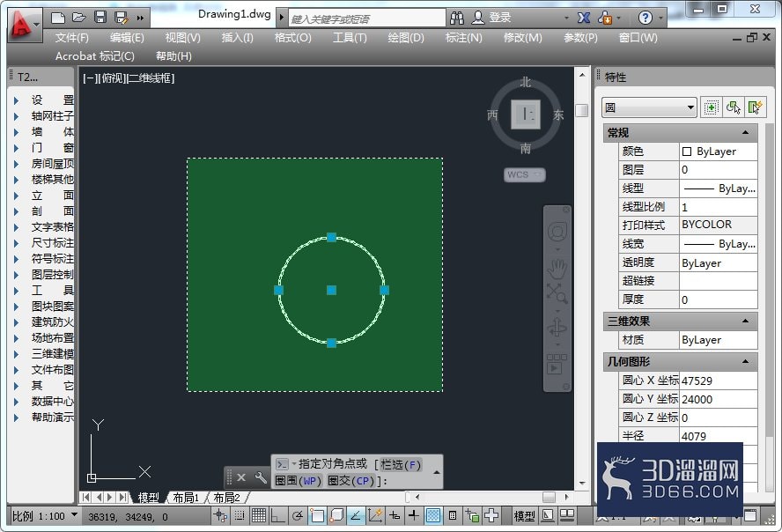
Task: Open the binoculars search icon
Action: tap(456, 18)
